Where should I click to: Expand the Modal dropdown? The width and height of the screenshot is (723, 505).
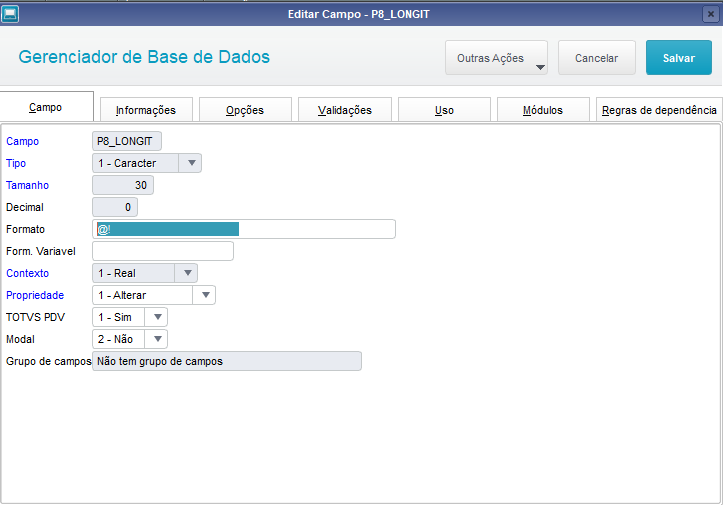click(157, 339)
